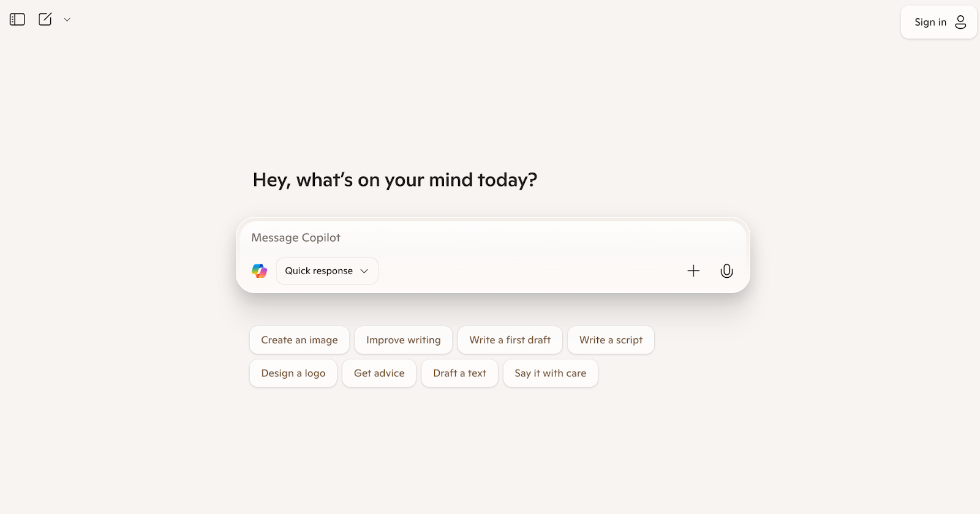
Task: Click the greeting heading text
Action: (395, 180)
